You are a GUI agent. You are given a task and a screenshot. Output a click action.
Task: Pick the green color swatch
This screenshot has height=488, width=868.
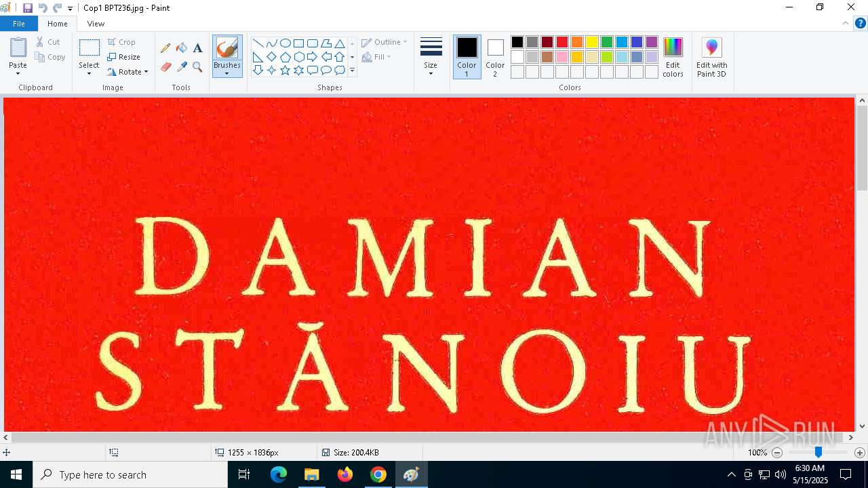(x=607, y=42)
